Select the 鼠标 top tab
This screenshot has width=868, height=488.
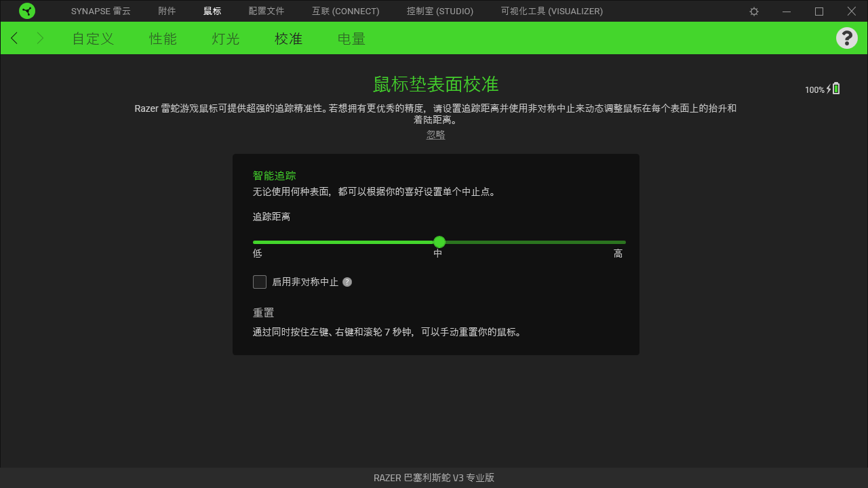(x=212, y=12)
